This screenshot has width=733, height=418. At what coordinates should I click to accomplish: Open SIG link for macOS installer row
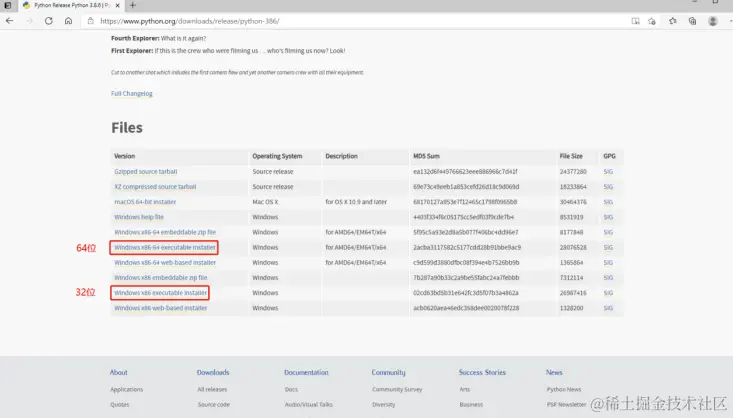(x=608, y=202)
